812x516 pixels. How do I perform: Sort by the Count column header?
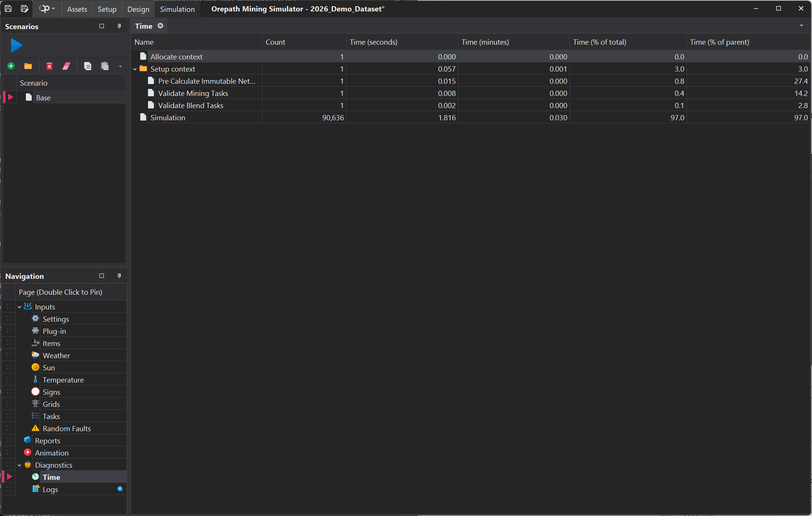click(x=304, y=42)
